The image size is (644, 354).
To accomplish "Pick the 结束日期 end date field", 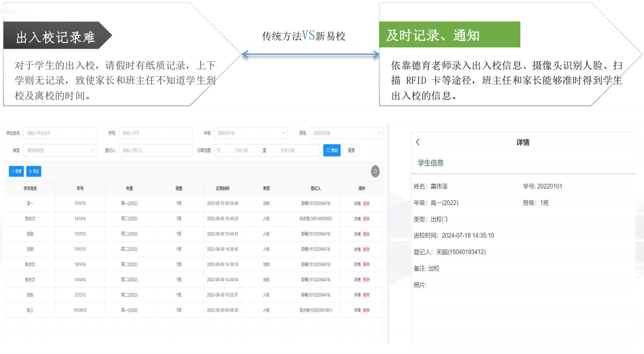I will coord(288,150).
